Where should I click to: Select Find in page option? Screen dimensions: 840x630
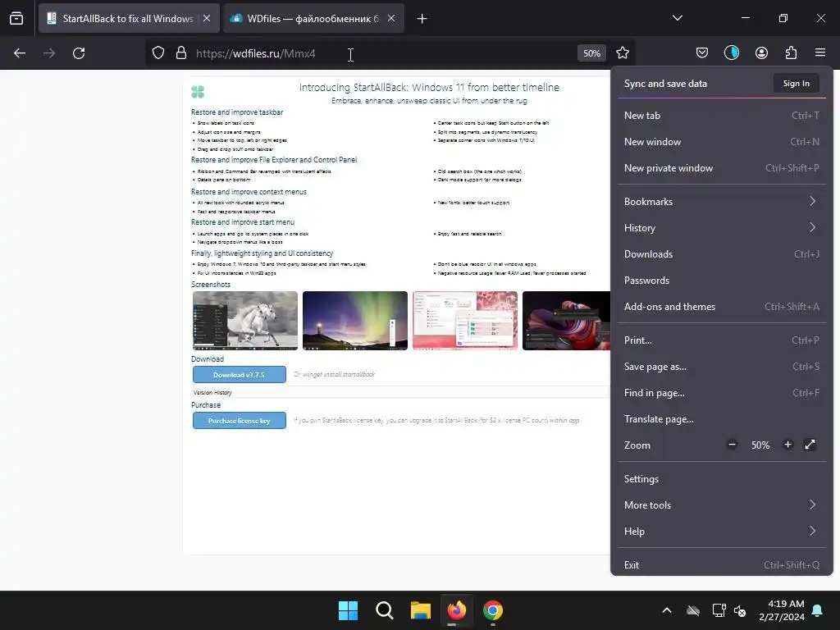tap(722, 393)
